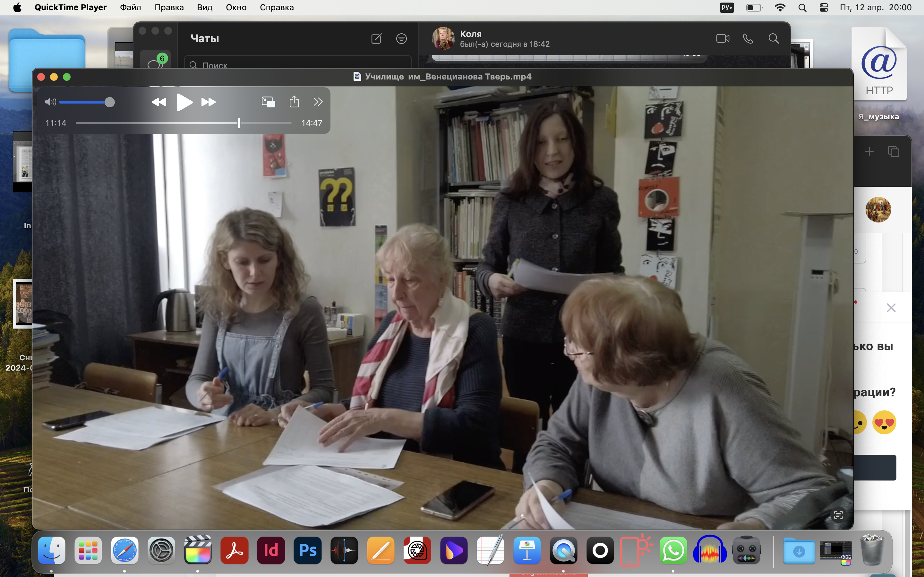Image resolution: width=924 pixels, height=577 pixels.
Task: Open chat filter icon
Action: point(401,38)
